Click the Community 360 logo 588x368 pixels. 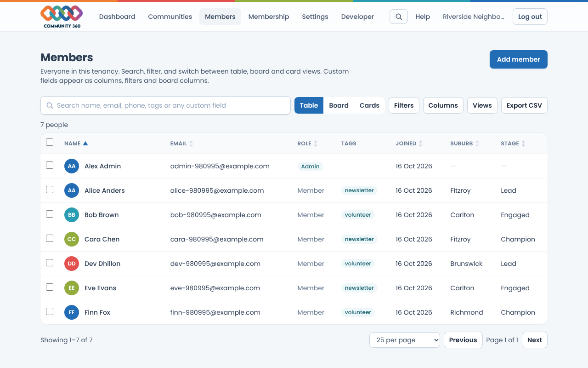click(x=62, y=17)
